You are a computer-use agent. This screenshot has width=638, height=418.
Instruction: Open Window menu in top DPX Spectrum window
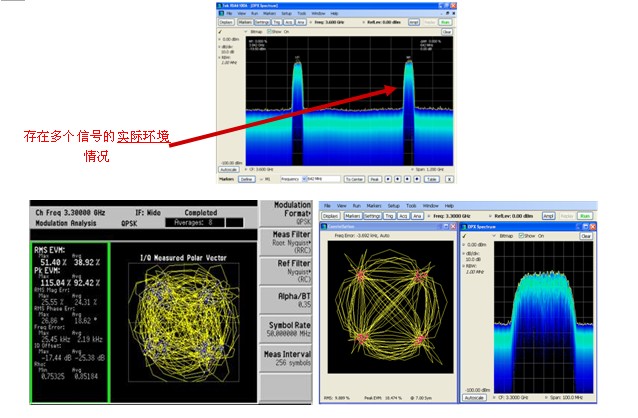pyautogui.click(x=319, y=13)
